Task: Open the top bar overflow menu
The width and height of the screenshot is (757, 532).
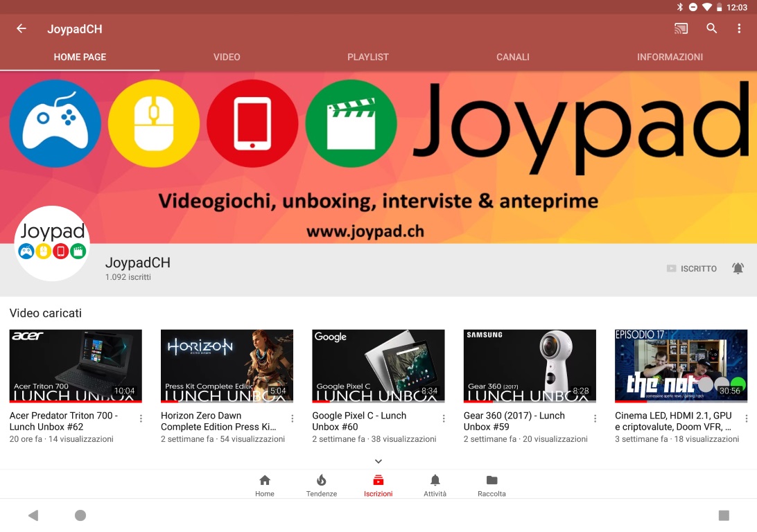Action: [739, 28]
